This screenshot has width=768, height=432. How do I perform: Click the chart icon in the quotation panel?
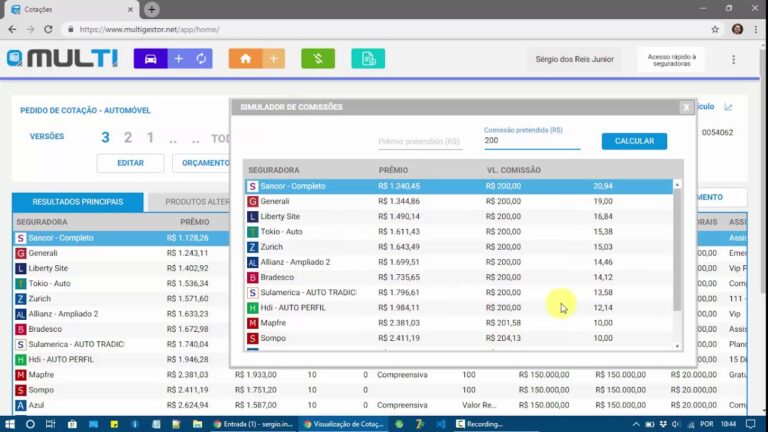728,107
